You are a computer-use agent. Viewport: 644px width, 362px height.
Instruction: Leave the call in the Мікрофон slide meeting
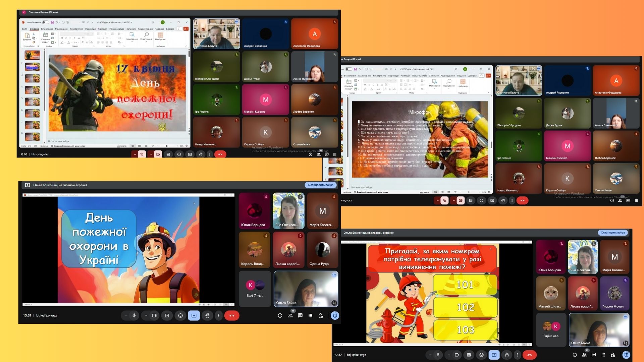522,200
